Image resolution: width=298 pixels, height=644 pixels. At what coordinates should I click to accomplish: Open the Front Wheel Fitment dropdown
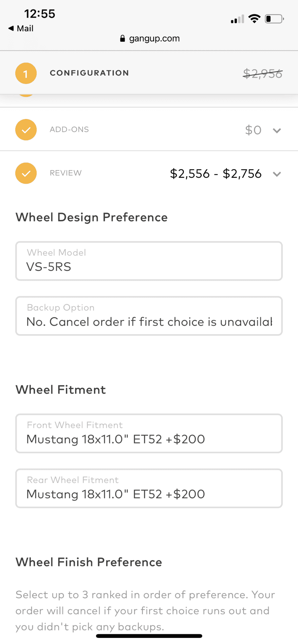point(149,433)
